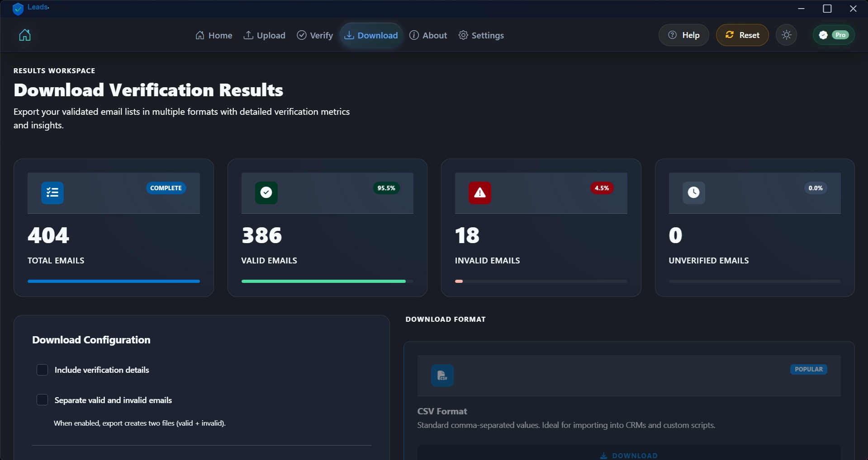Click the RESULTS WORKSPACE label
The image size is (868, 460).
[54, 70]
